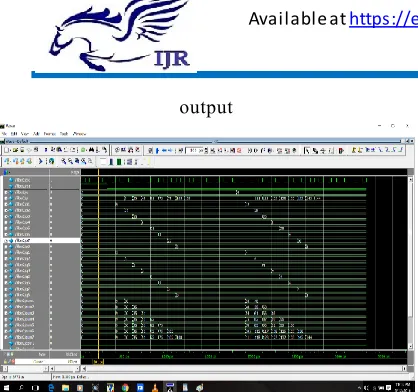Open the Windows Start menu
418x392 pixels.
(x=6, y=387)
